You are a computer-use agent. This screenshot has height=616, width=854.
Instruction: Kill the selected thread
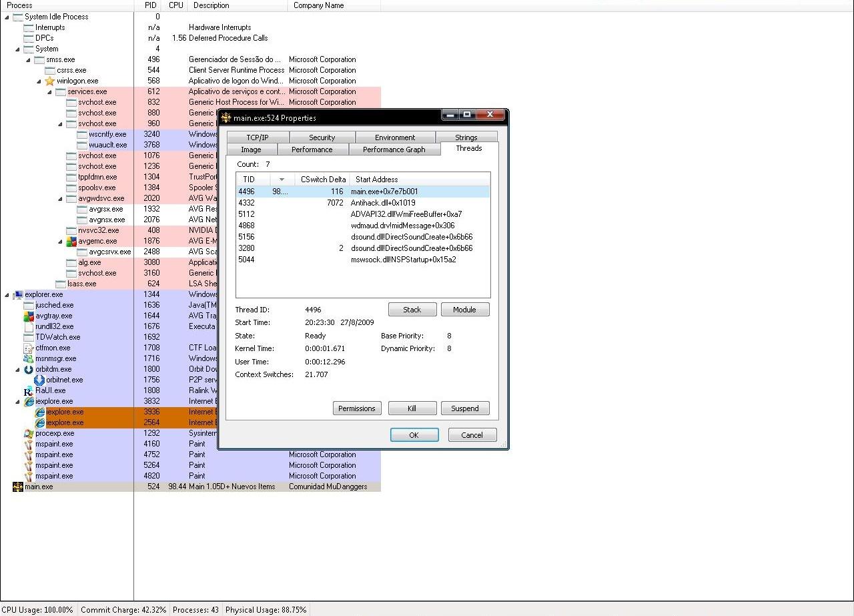[412, 408]
